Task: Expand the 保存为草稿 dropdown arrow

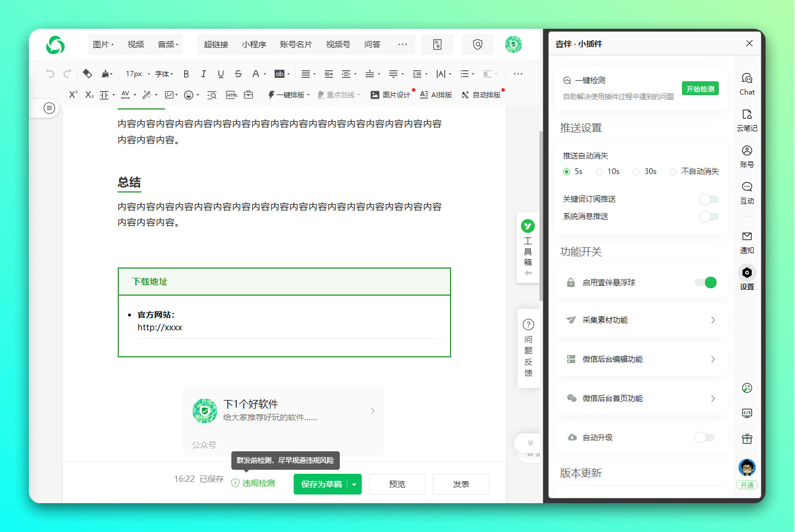Action: 354,485
